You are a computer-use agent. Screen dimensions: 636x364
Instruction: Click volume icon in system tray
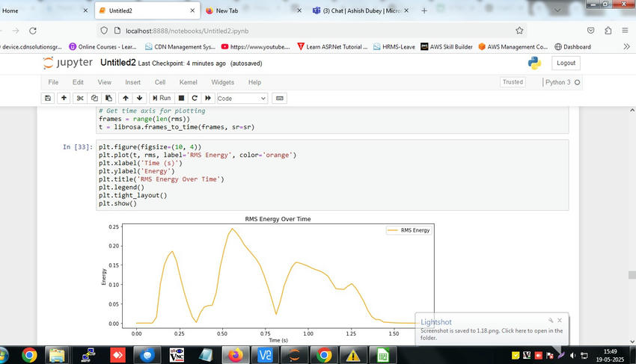pos(572,356)
